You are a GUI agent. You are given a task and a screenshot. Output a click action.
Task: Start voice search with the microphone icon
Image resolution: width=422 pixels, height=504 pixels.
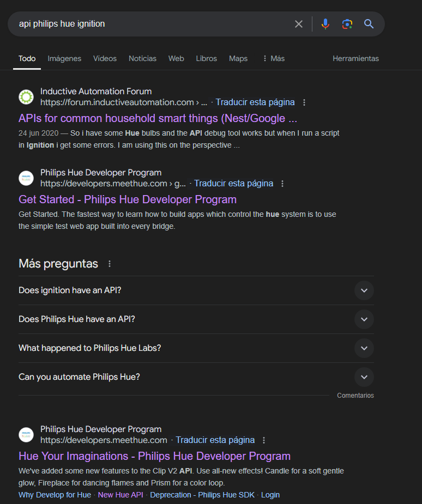(x=325, y=24)
